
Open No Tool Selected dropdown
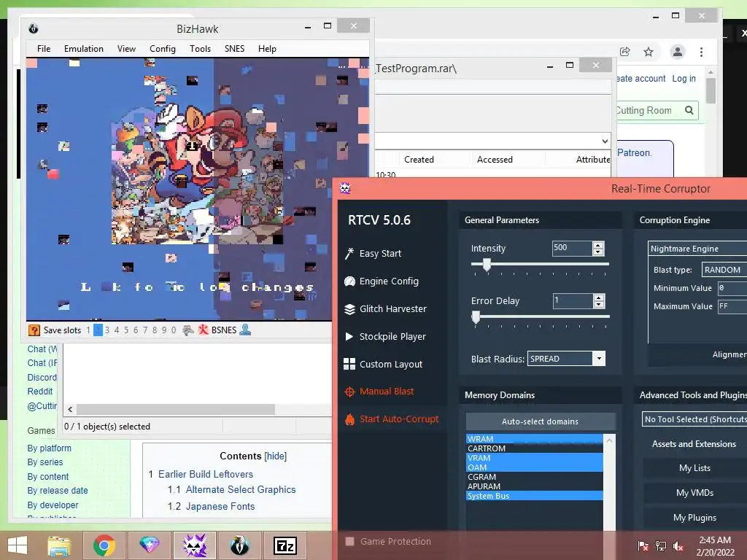[694, 419]
